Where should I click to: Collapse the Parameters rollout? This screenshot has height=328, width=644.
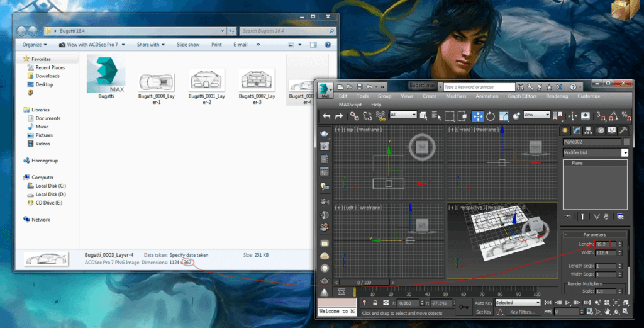(x=595, y=235)
